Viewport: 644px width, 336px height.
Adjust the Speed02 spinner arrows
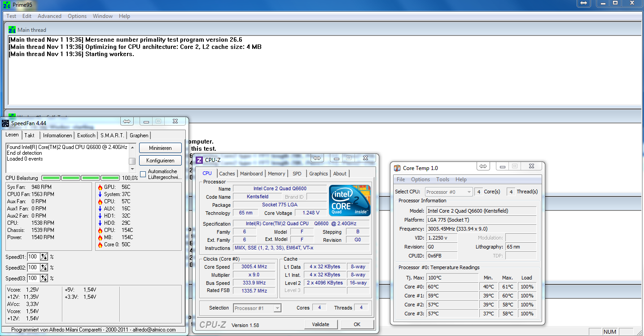44,268
